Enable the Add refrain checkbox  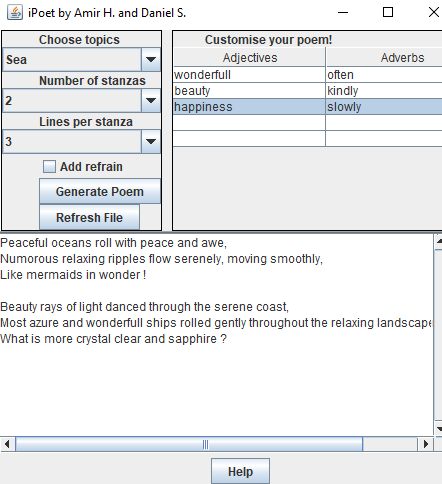[x=49, y=166]
